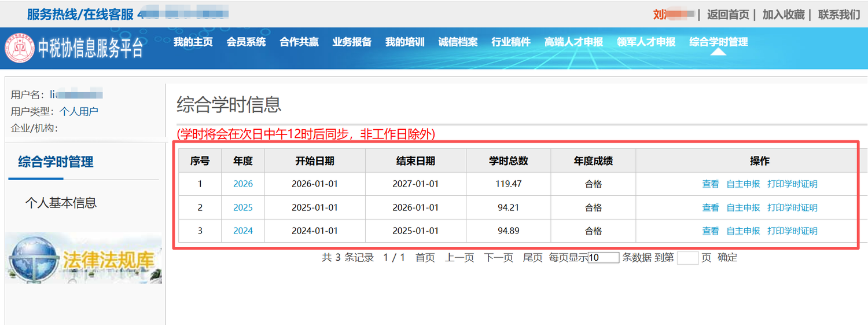Screen dimensions: 868x325
Task: Open 高端人才申报 menu item
Action: click(x=573, y=42)
